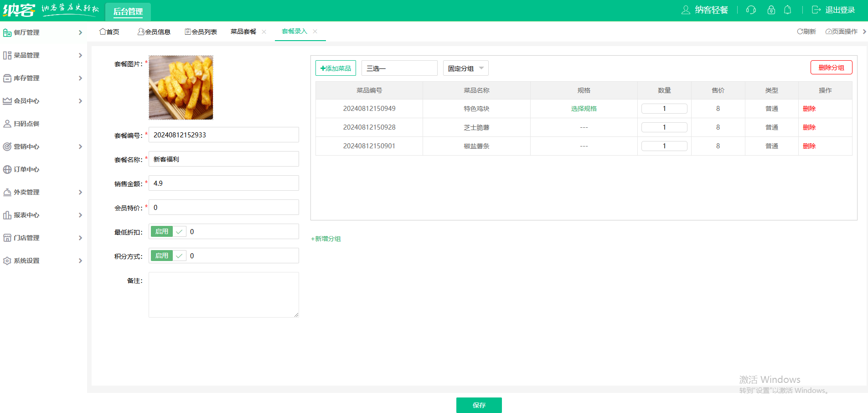The height and width of the screenshot is (413, 868).
Task: Expand the 系统设置 menu
Action: [43, 261]
